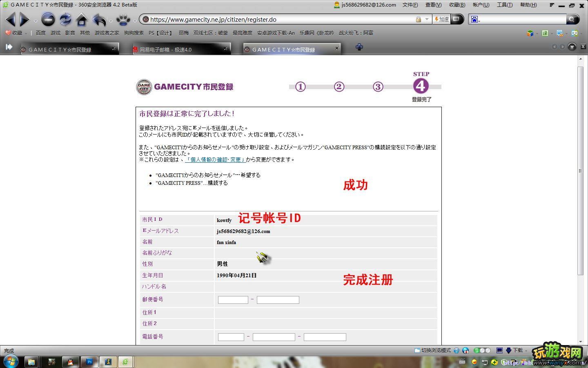The width and height of the screenshot is (588, 368).
Task: Open the 文件(F) menu
Action: (410, 5)
